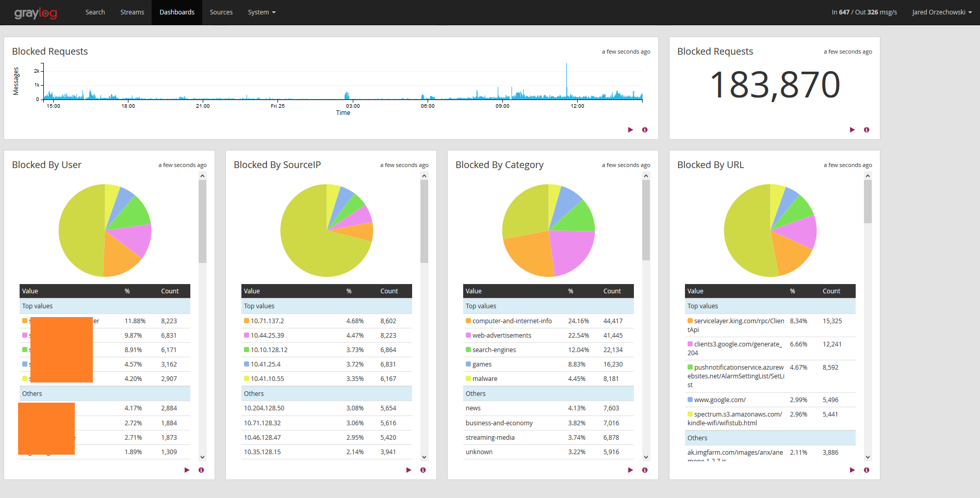
Task: Click play icon on Blocked Requests chart widget
Action: click(x=630, y=130)
